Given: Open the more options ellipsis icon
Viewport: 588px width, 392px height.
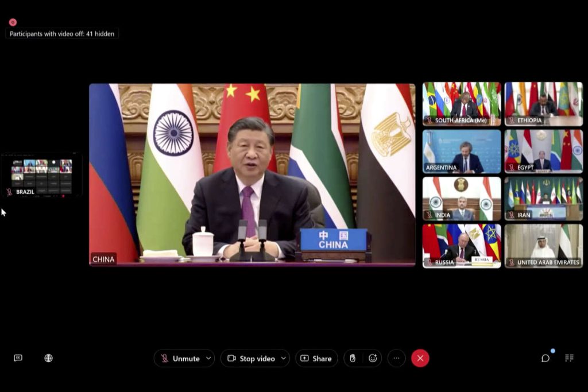Looking at the screenshot, I should [x=396, y=358].
